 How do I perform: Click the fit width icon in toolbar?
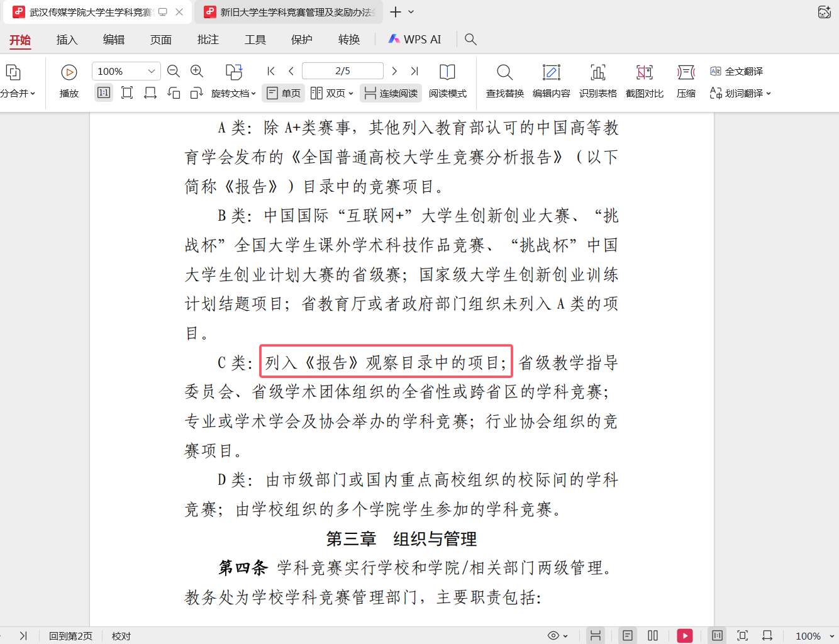point(150,93)
